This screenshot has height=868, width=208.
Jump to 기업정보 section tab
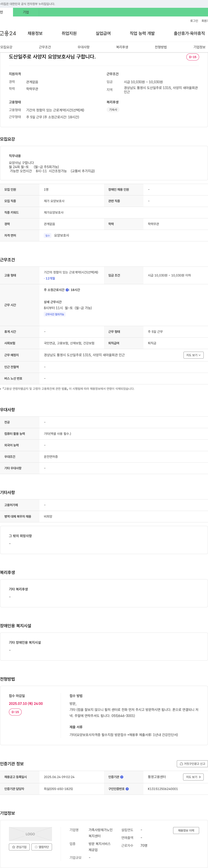coord(199,47)
